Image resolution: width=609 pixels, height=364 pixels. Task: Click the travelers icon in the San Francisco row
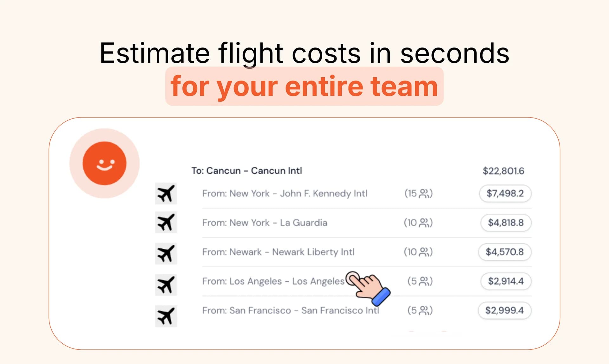click(424, 310)
